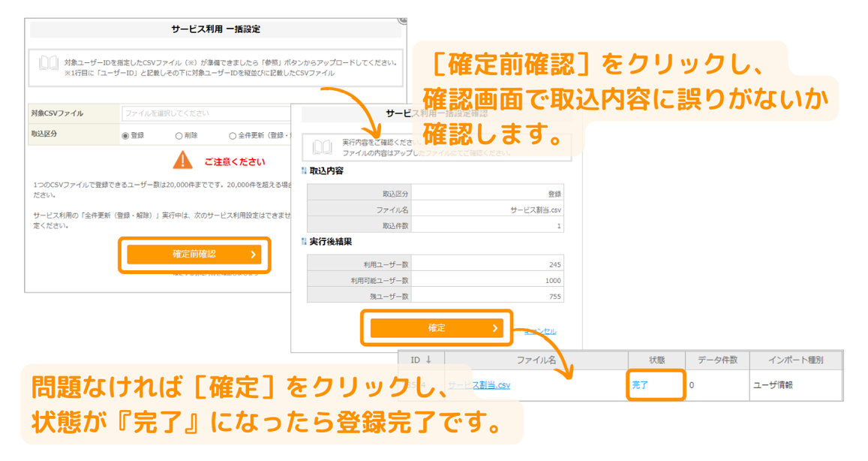The image size is (868, 461).
Task: Click the ファイル名 column header
Action: click(x=536, y=360)
